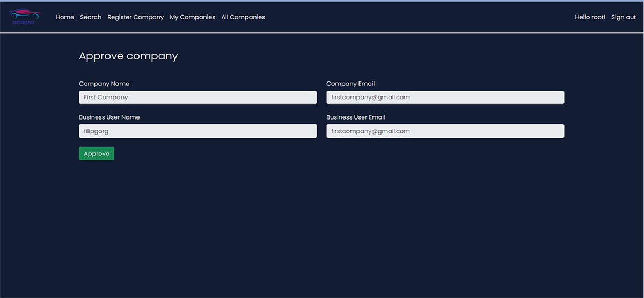This screenshot has height=298, width=644.
Task: Navigate to My Companies
Action: (192, 17)
